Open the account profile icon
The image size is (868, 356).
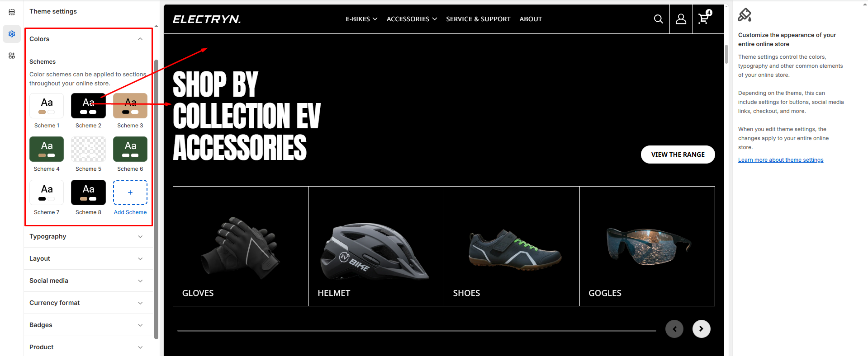(681, 19)
